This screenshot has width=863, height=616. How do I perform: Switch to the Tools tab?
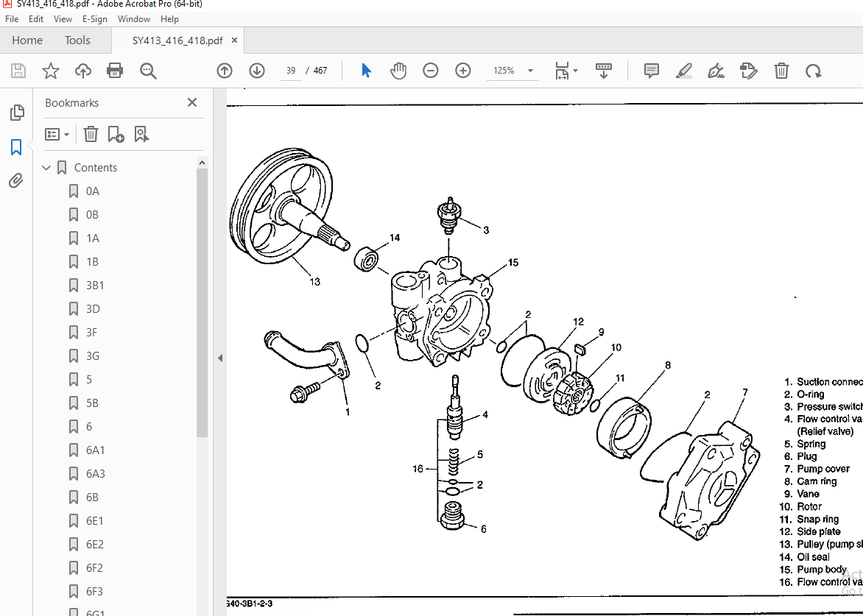pyautogui.click(x=77, y=40)
